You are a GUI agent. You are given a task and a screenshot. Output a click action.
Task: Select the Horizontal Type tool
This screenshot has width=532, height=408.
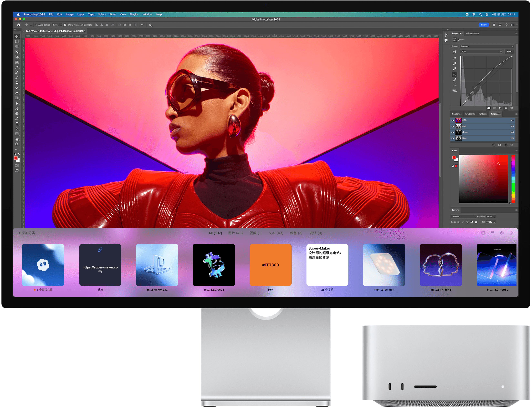point(17,124)
